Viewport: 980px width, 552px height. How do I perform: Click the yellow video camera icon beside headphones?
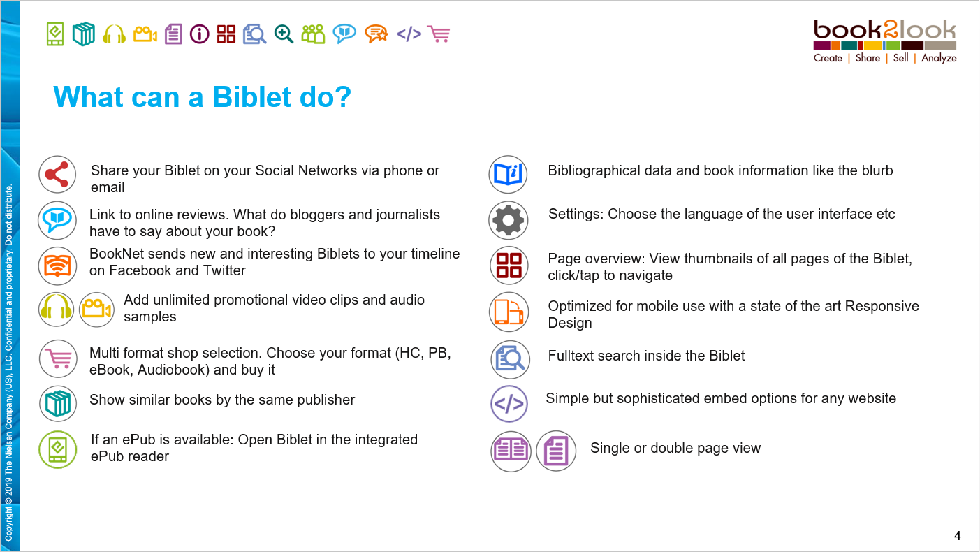click(x=96, y=310)
